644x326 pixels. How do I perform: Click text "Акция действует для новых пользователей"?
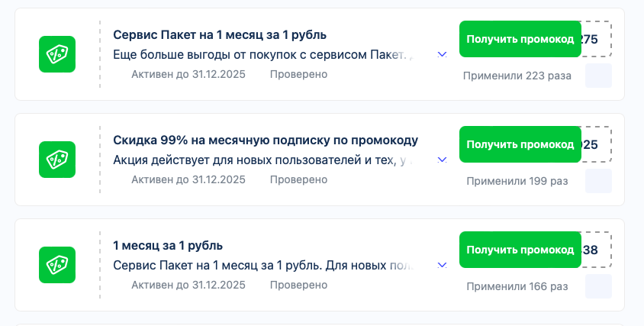(x=237, y=160)
